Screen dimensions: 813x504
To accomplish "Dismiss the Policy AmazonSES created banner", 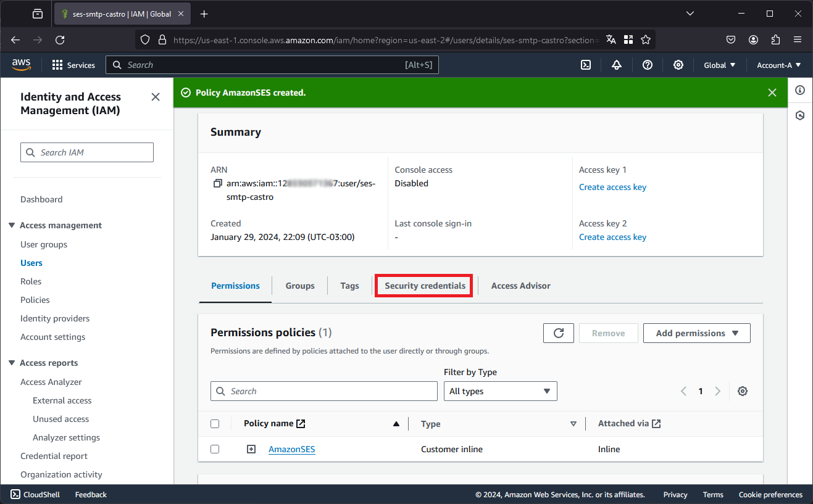I will point(772,93).
